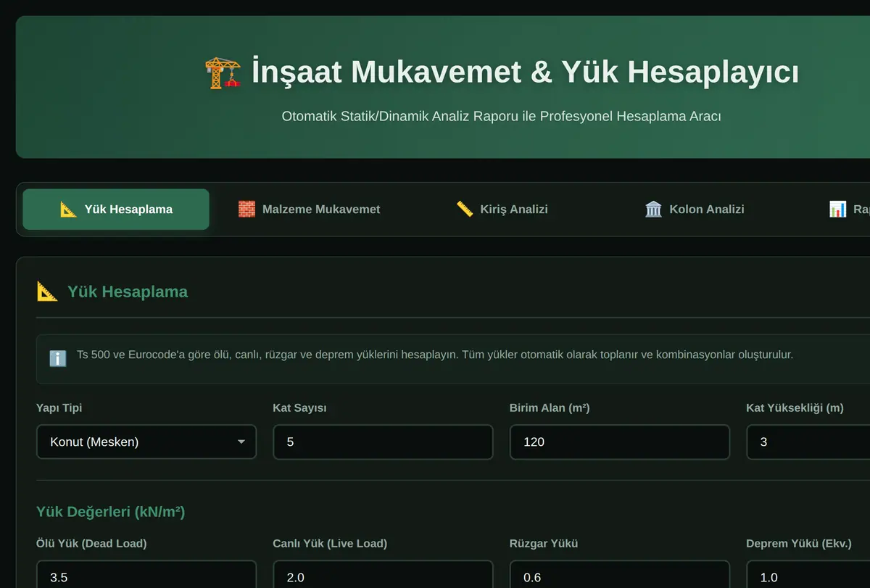Click the Birim Alan (m²) label
870x588 pixels.
(x=550, y=408)
